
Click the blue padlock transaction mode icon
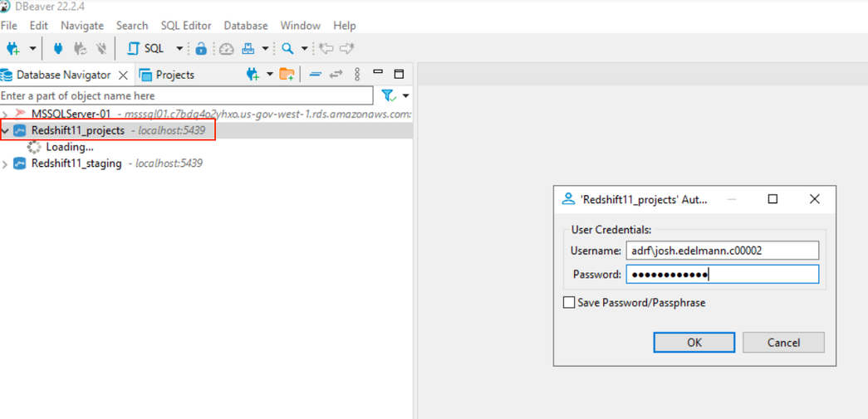coord(201,49)
